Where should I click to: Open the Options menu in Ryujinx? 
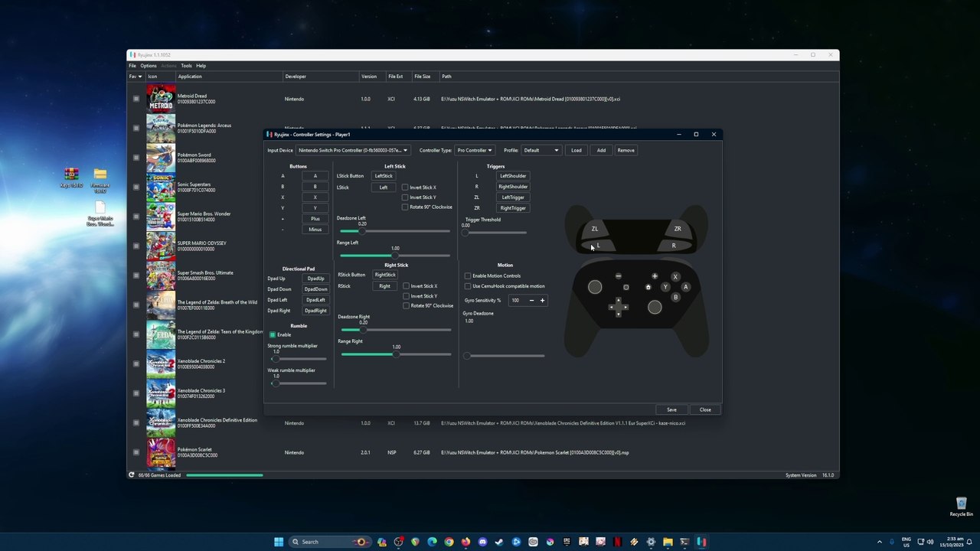tap(149, 66)
